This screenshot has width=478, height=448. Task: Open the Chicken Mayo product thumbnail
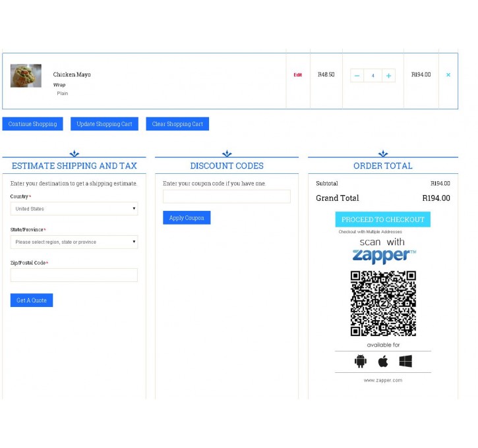coord(26,76)
